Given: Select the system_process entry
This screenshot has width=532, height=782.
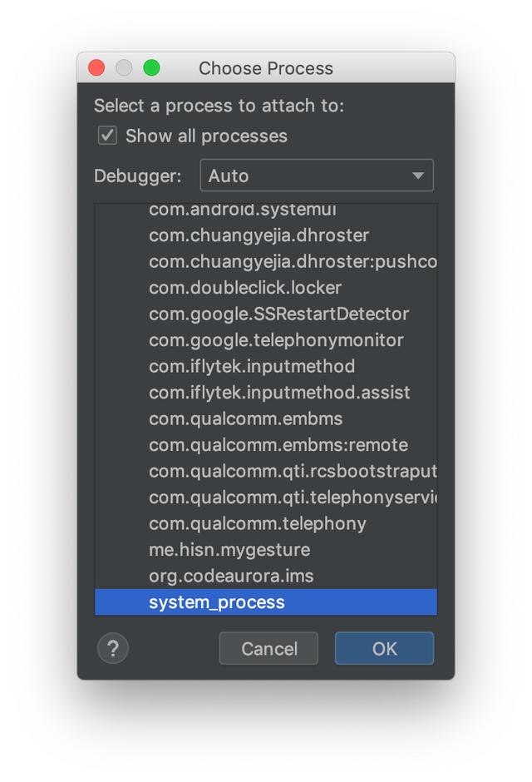Looking at the screenshot, I should tap(266, 602).
